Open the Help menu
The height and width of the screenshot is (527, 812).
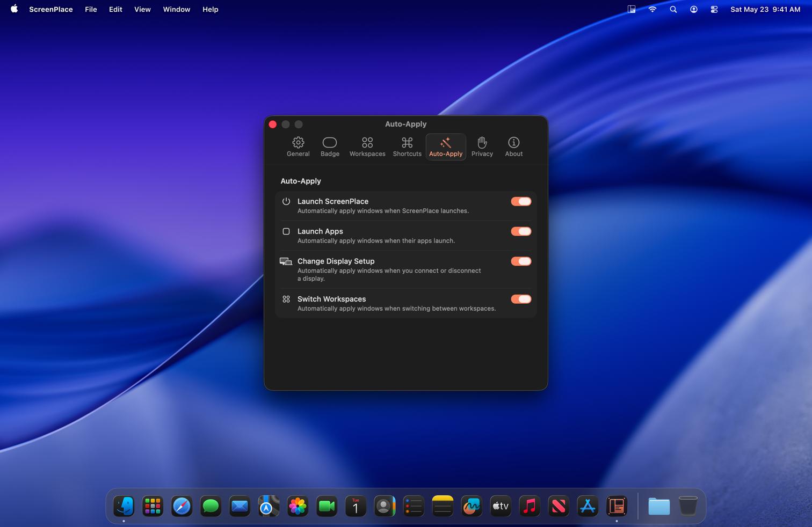coord(210,9)
